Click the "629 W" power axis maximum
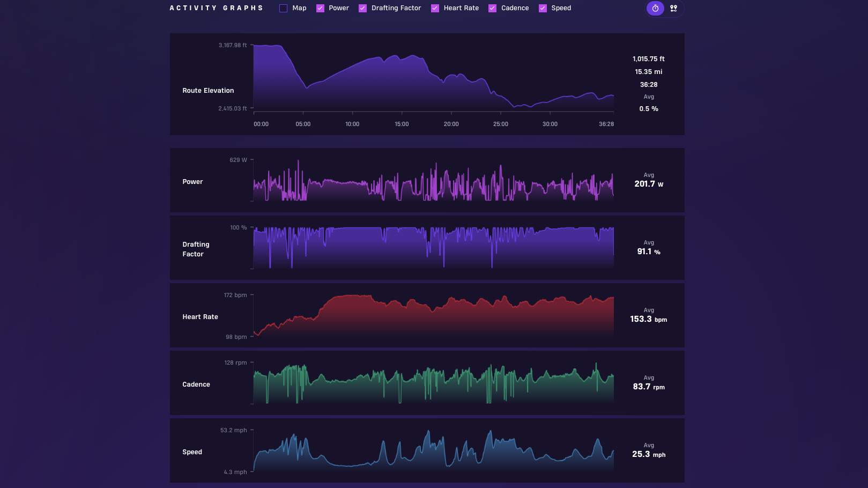This screenshot has height=488, width=868. (239, 160)
